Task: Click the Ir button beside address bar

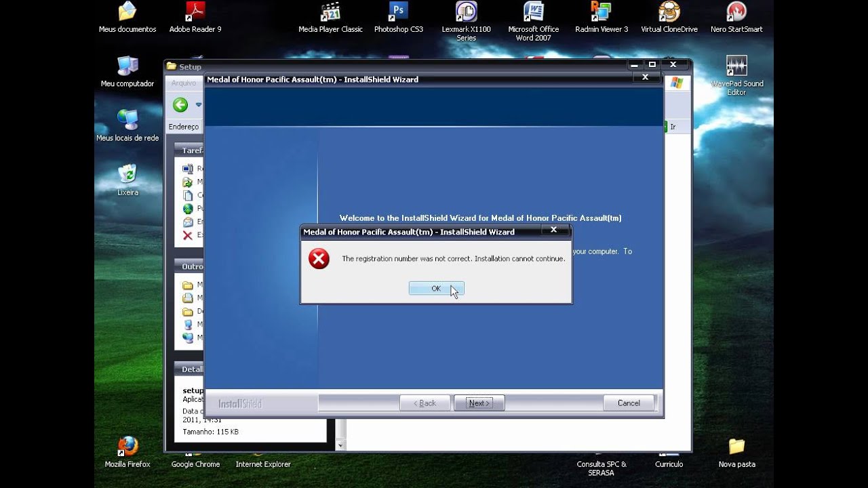Action: [673, 127]
